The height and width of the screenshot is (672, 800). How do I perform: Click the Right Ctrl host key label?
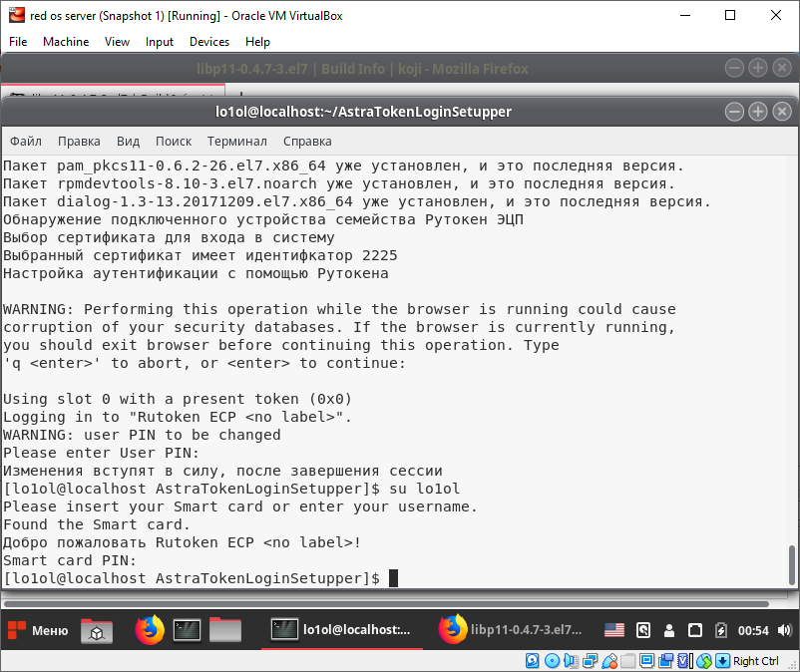pyautogui.click(x=756, y=661)
